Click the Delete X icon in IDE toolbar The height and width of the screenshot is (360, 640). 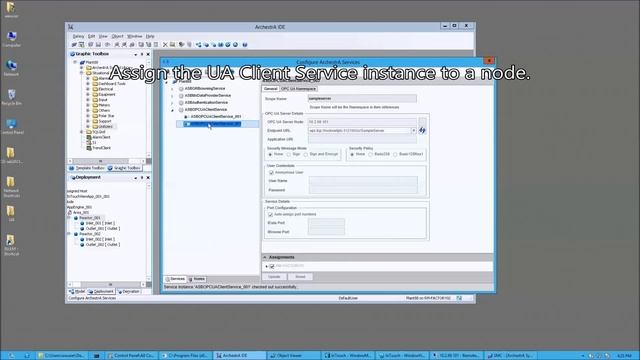(165, 44)
